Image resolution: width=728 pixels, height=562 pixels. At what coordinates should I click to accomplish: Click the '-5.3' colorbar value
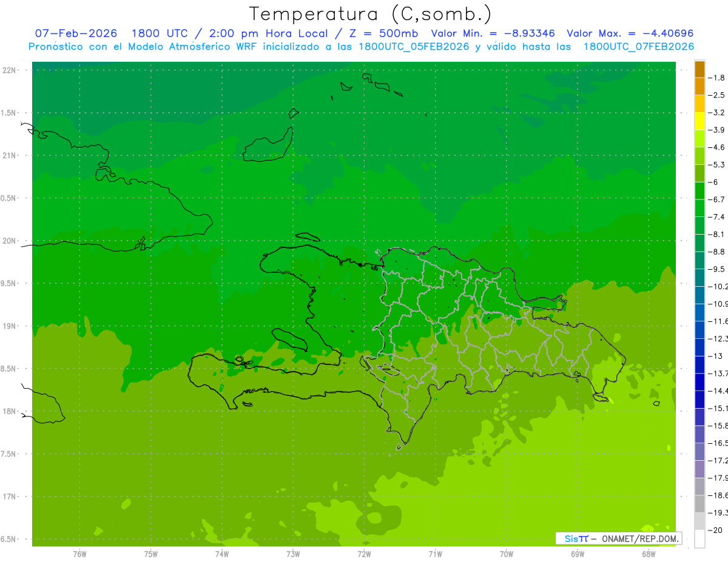click(x=717, y=165)
